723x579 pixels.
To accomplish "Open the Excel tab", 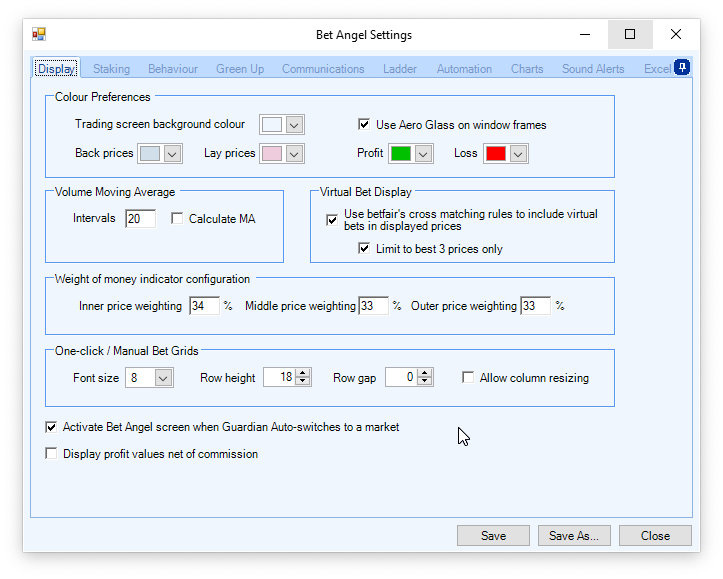I will click(658, 69).
